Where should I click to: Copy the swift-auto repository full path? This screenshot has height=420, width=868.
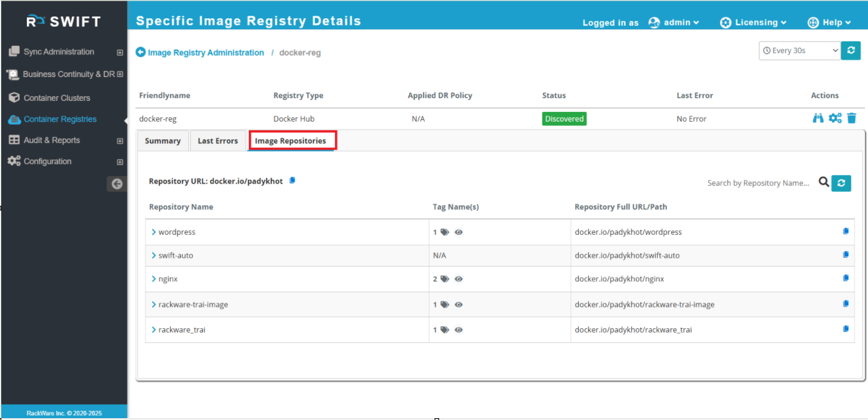846,255
